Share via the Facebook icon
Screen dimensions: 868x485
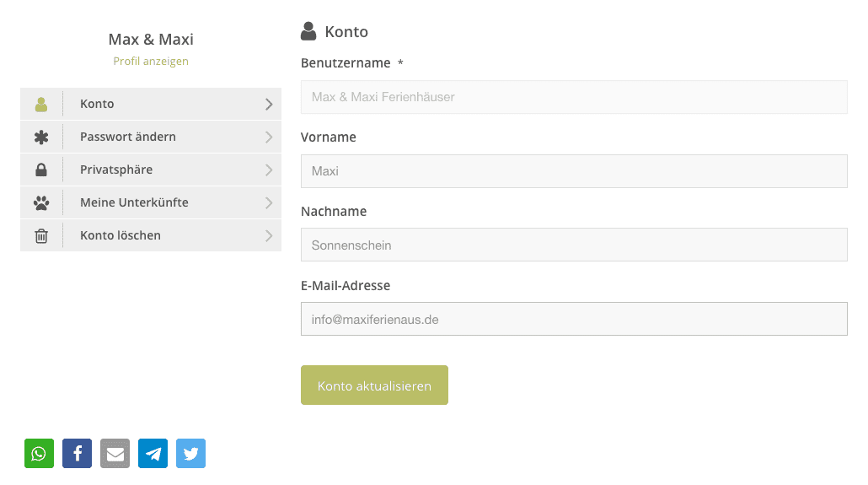click(77, 454)
